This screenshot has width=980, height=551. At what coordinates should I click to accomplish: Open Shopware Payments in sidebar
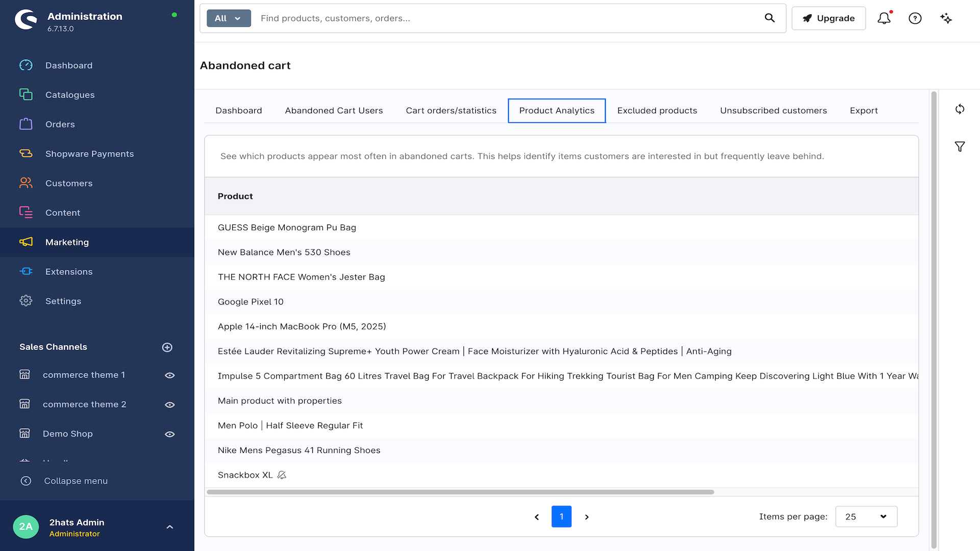97,154
